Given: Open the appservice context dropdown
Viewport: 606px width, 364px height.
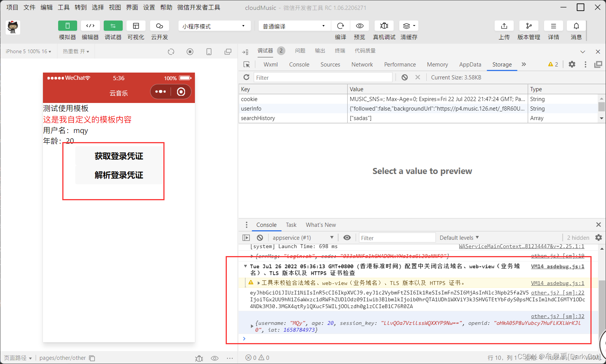Looking at the screenshot, I should [x=303, y=237].
